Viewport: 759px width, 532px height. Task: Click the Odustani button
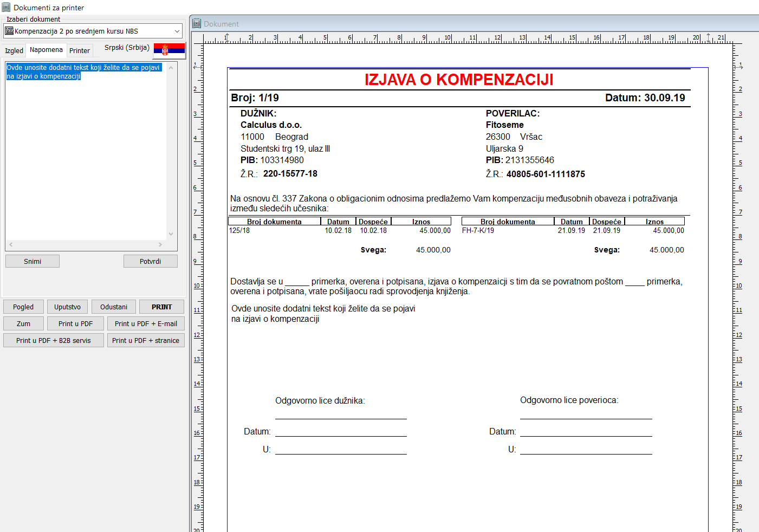(x=114, y=307)
